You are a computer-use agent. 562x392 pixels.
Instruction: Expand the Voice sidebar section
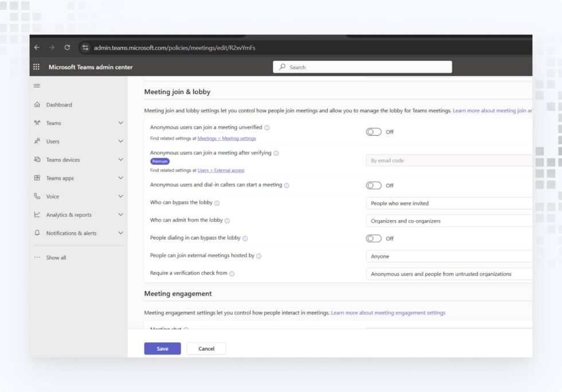coord(120,196)
